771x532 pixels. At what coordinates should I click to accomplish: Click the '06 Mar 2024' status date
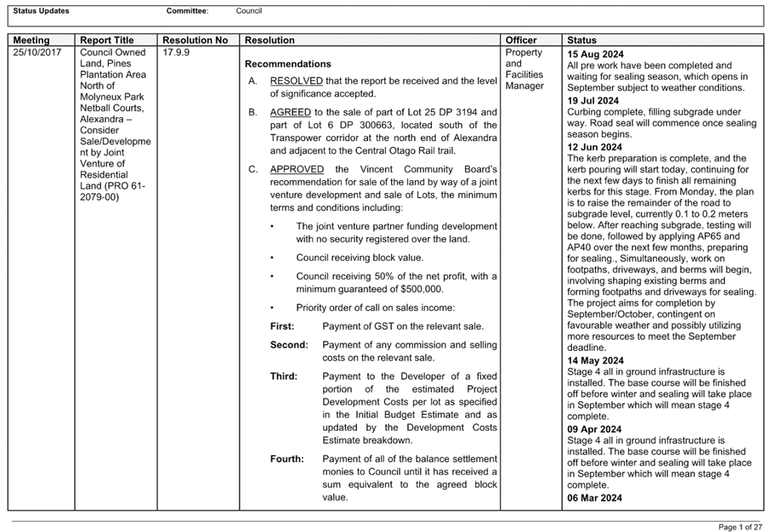click(x=594, y=498)
